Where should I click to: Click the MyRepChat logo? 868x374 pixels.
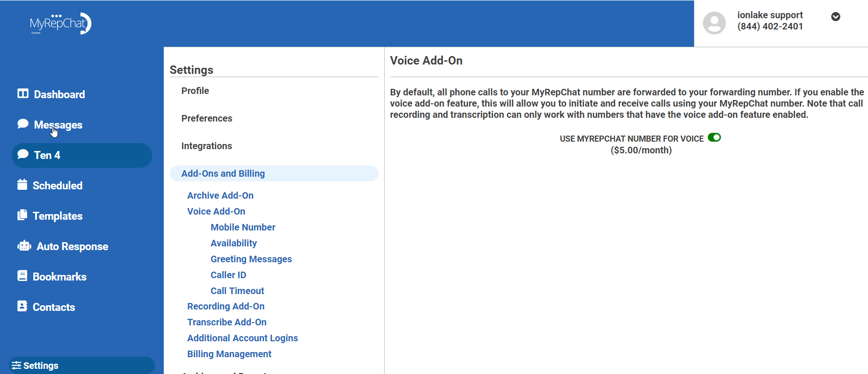click(60, 23)
